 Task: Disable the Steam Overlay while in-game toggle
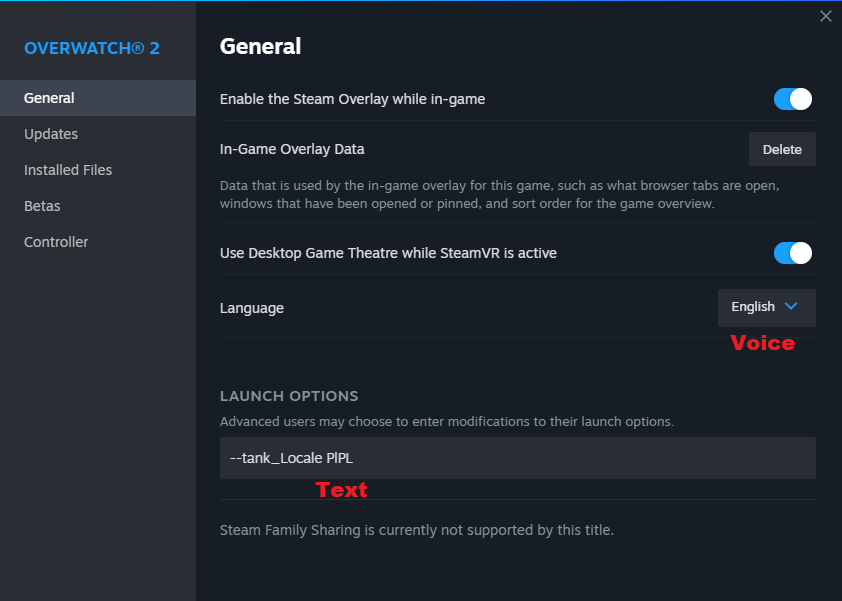792,99
